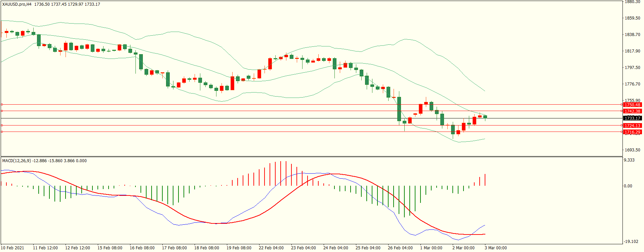Click the 1 Mar 00:00 time marker

pos(431,248)
